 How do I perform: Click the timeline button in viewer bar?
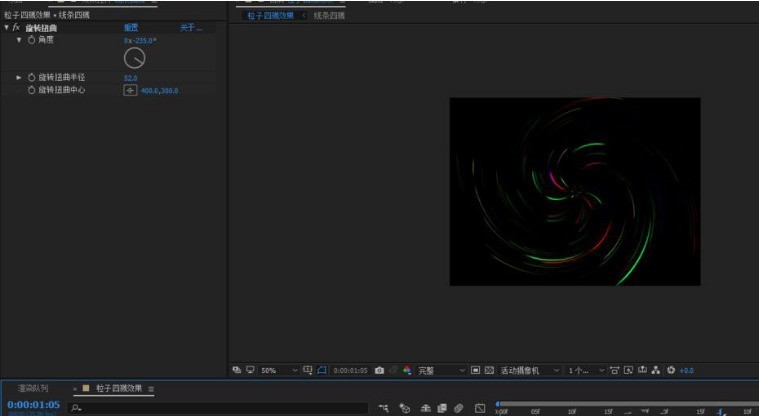click(642, 370)
